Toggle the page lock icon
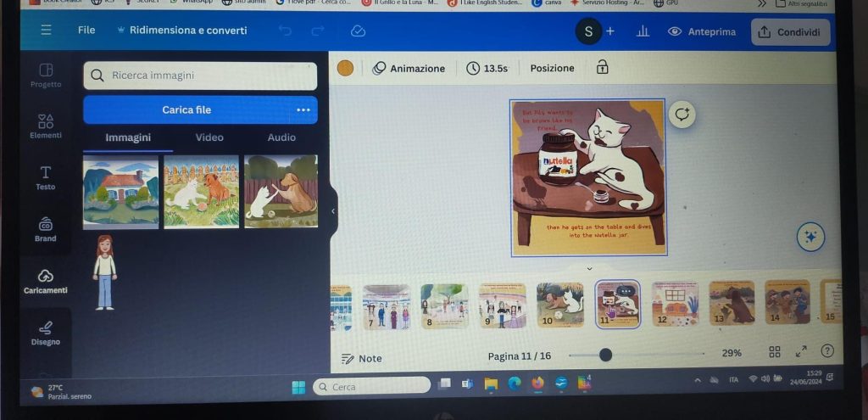 [602, 68]
